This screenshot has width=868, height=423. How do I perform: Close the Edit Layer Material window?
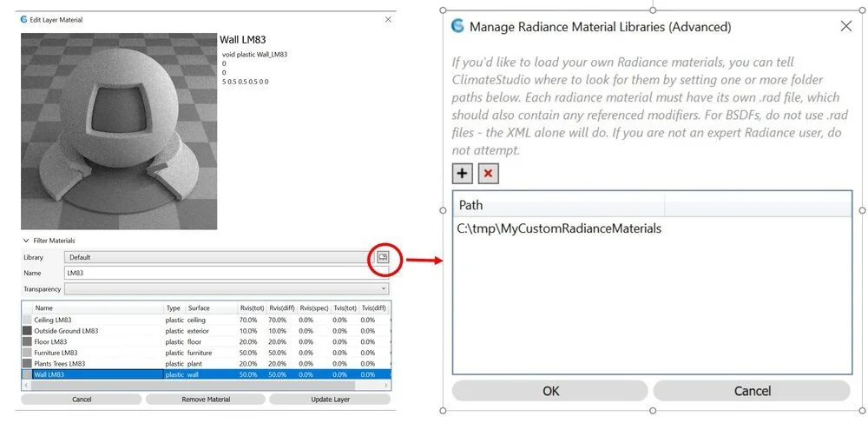pyautogui.click(x=388, y=19)
